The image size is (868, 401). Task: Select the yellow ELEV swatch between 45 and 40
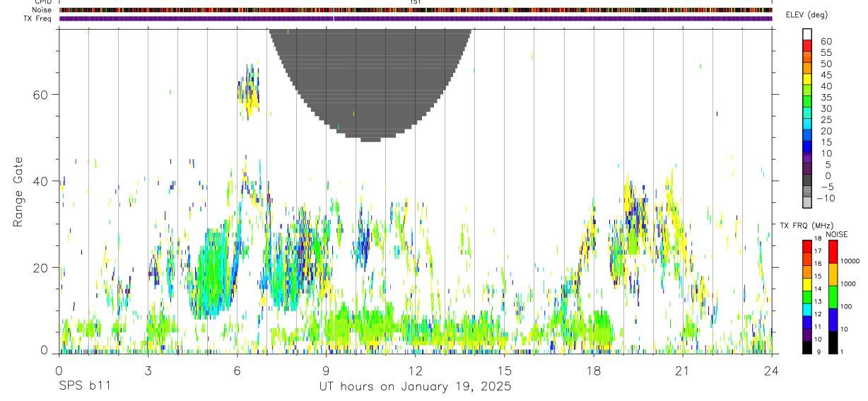pyautogui.click(x=807, y=79)
